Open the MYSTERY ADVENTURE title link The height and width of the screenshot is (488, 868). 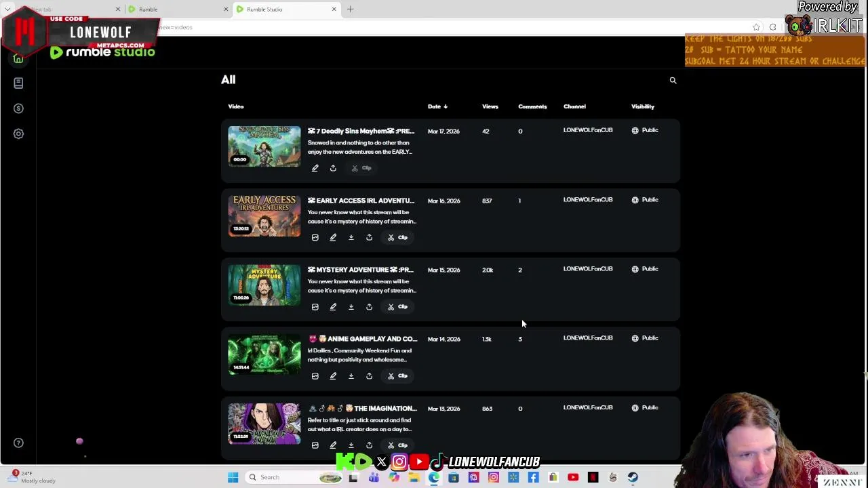(x=360, y=270)
